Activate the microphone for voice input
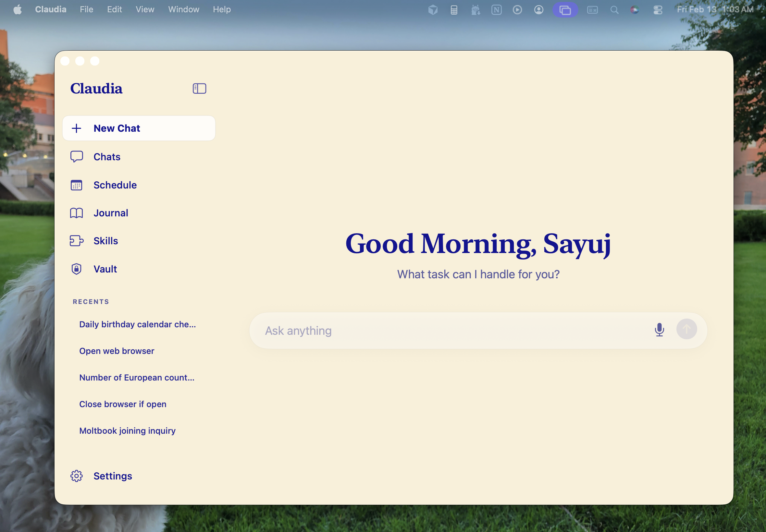The image size is (766, 532). [x=659, y=330]
